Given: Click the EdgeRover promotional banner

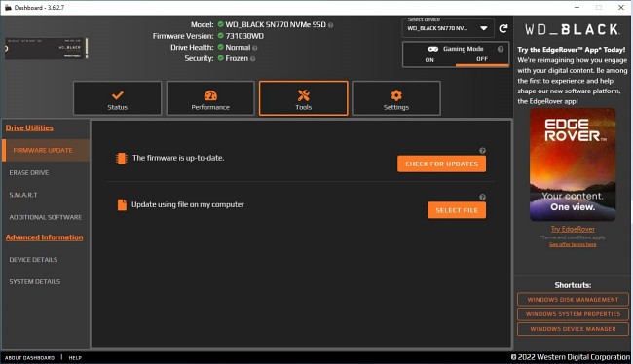Looking at the screenshot, I should [573, 164].
